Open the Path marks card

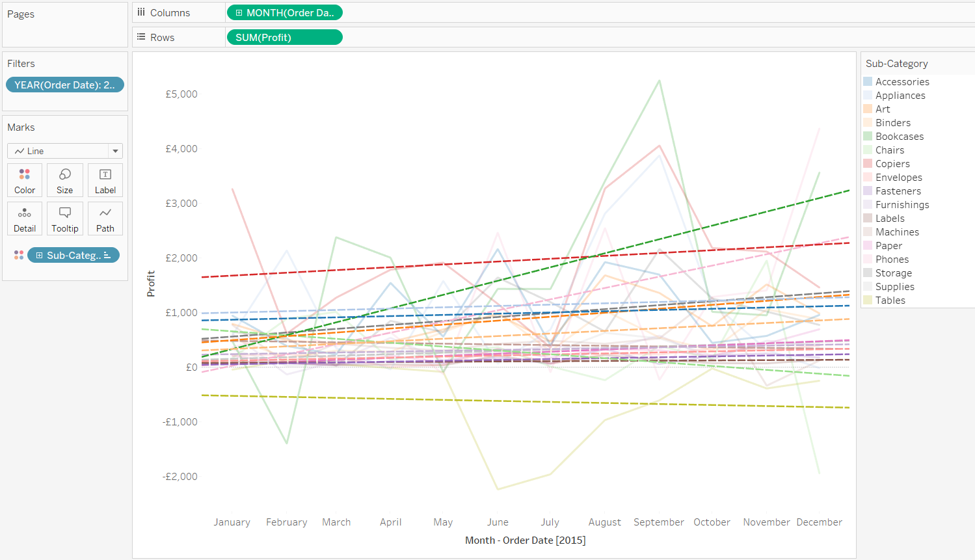[105, 219]
